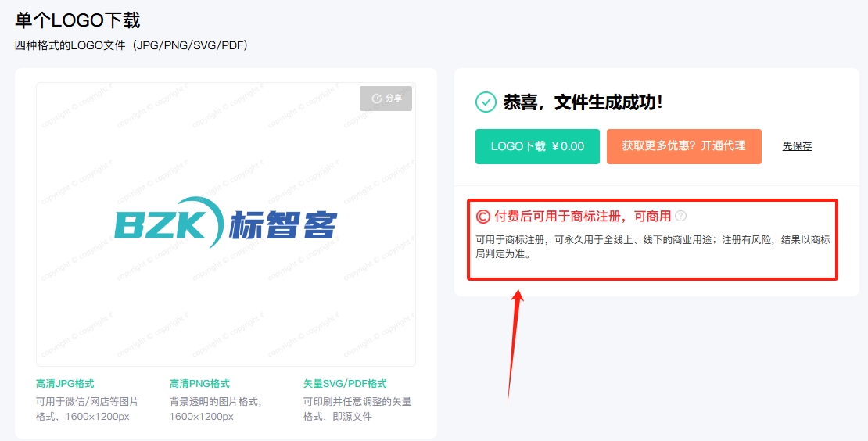Screen dimensions: 868x441
Task: Click the 先保存 link
Action: pos(797,146)
